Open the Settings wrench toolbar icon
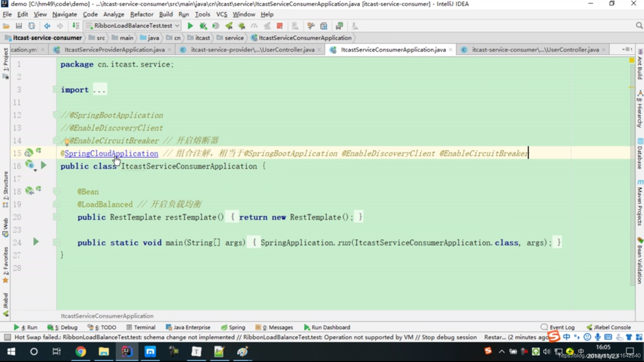The width and height of the screenshot is (644, 362). click(x=311, y=26)
